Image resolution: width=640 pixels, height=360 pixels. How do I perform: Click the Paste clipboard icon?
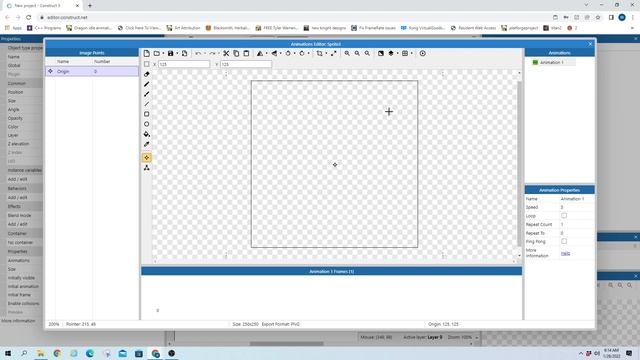[246, 53]
